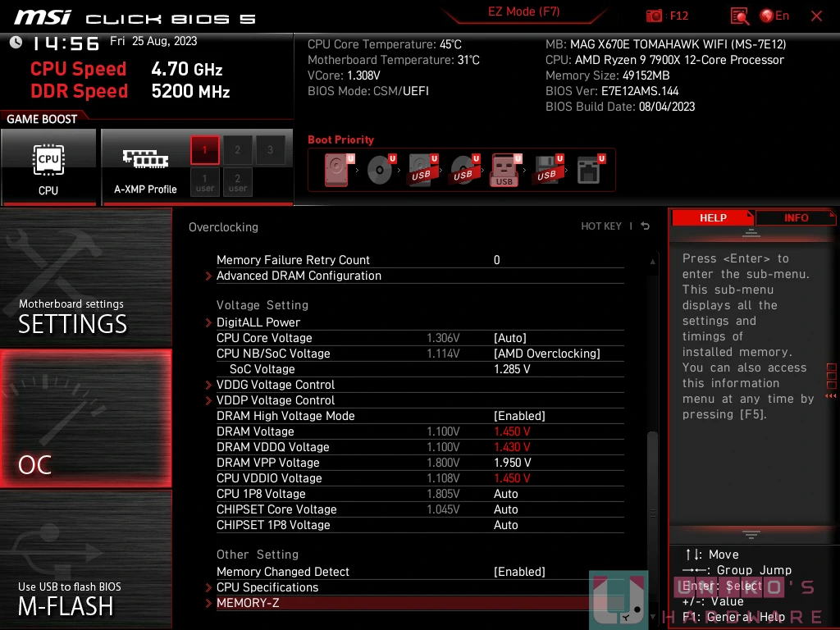Image resolution: width=840 pixels, height=630 pixels.
Task: Open the BIOS search icon
Action: tap(739, 16)
